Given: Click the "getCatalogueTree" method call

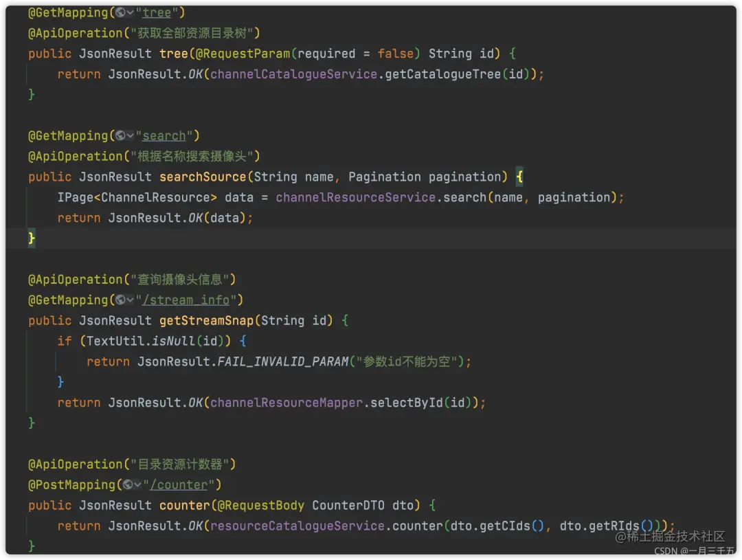Looking at the screenshot, I should [443, 74].
